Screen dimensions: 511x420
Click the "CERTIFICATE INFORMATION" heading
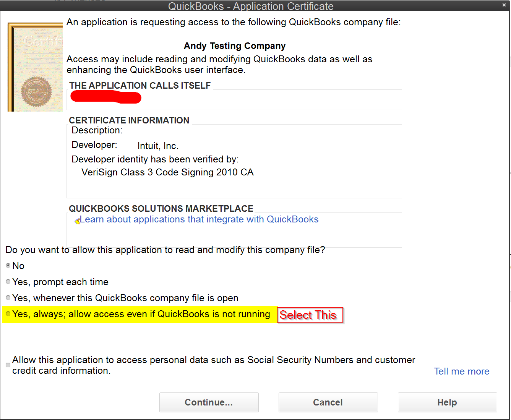[129, 120]
